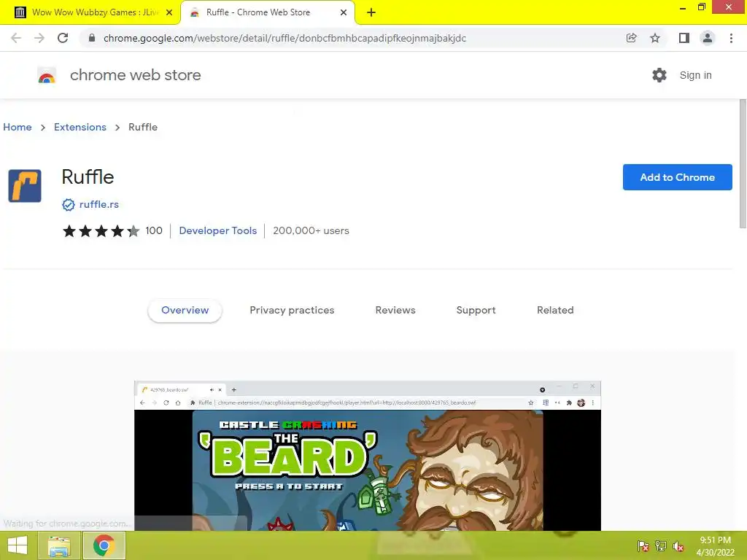The image size is (747, 560).
Task: Close the Ruffle Chrome Web Store tab
Action: click(x=344, y=12)
